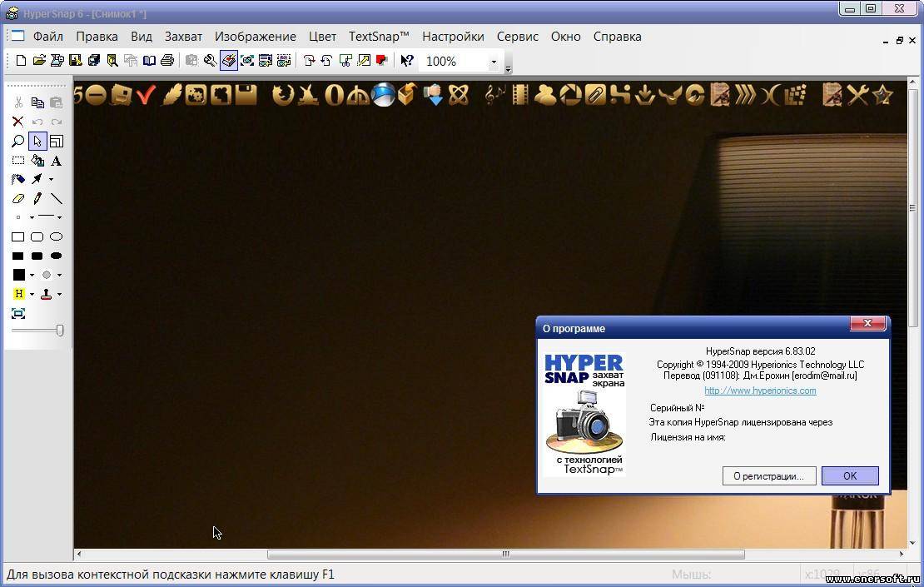Image resolution: width=924 pixels, height=587 pixels.
Task: Select the outlined rounded rectangle tool
Action: (x=37, y=237)
